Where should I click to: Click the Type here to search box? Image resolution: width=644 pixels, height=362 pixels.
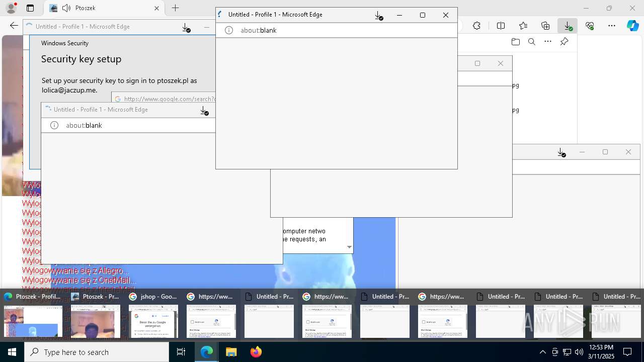tap(97, 352)
